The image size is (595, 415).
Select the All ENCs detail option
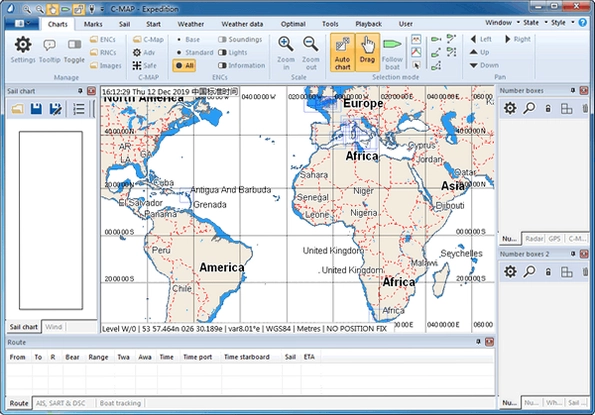(x=185, y=65)
